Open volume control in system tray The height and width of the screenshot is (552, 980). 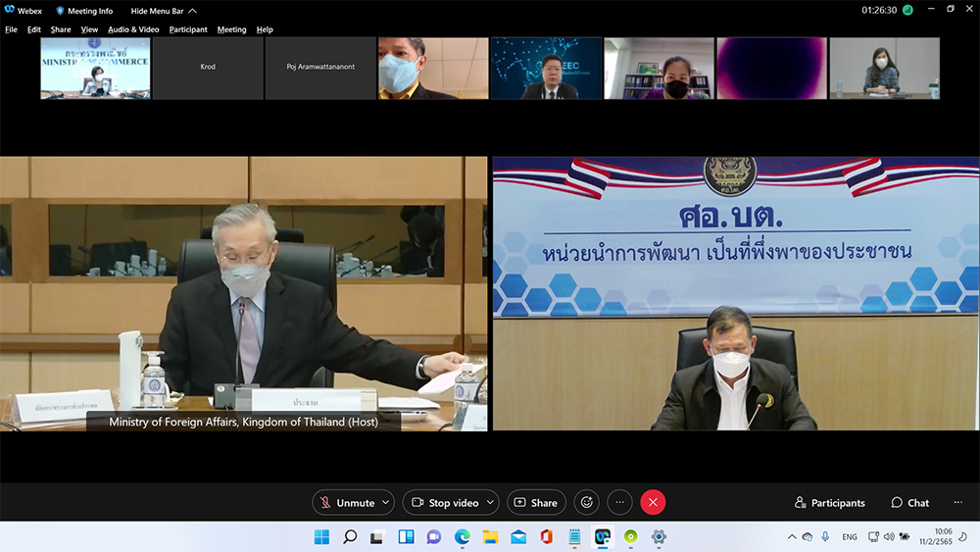point(889,537)
